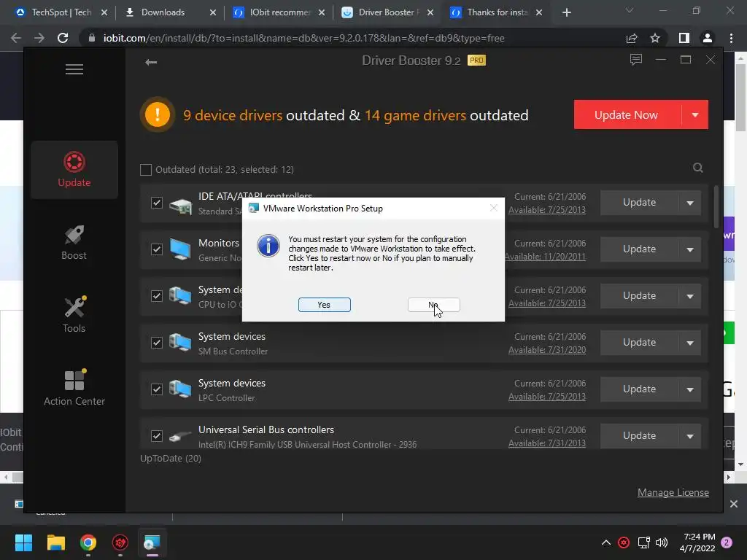Open the Driver Booster hamburger menu
747x560 pixels.
coord(74,69)
